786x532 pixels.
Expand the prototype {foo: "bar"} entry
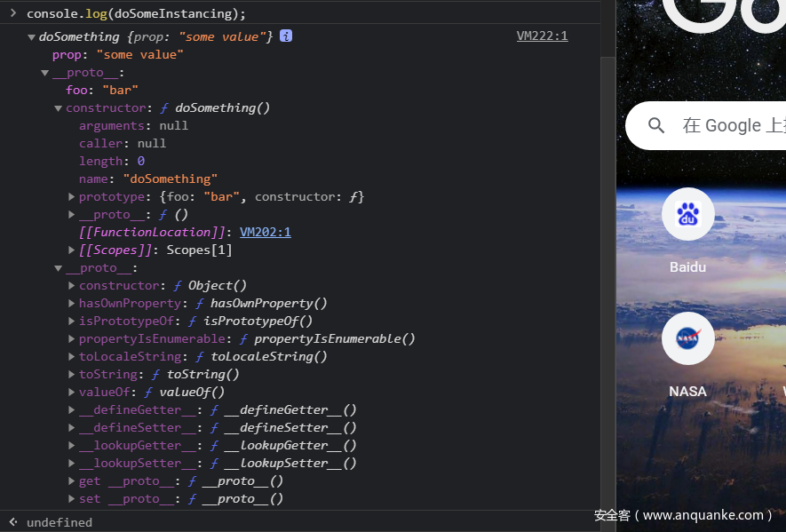[72, 197]
